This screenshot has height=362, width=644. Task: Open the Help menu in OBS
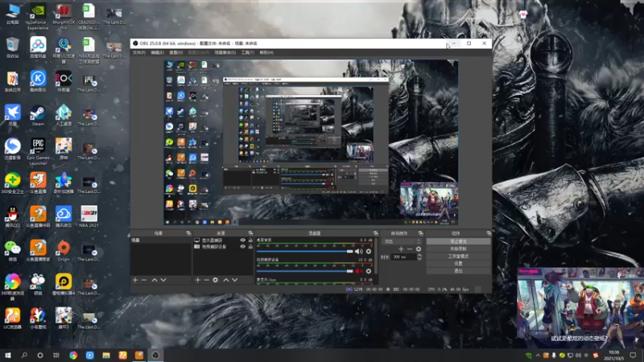266,52
